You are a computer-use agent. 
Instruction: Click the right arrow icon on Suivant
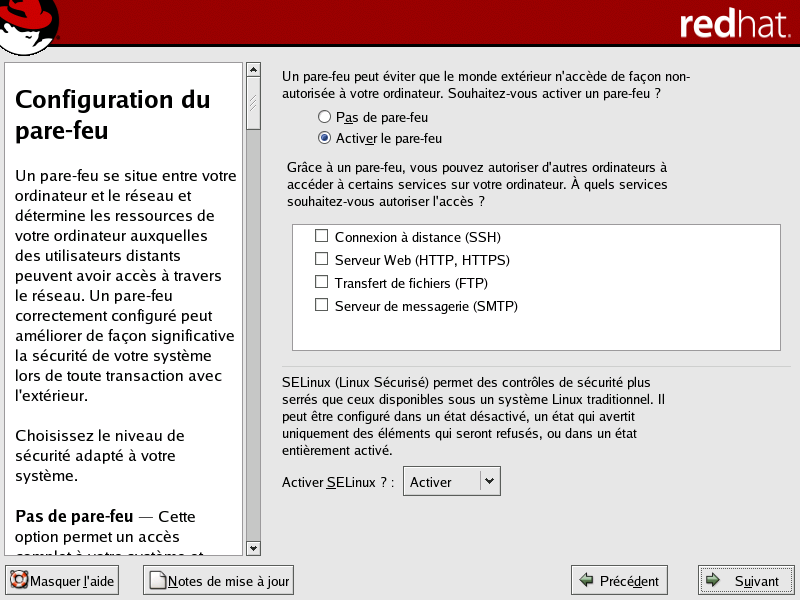coord(713,580)
